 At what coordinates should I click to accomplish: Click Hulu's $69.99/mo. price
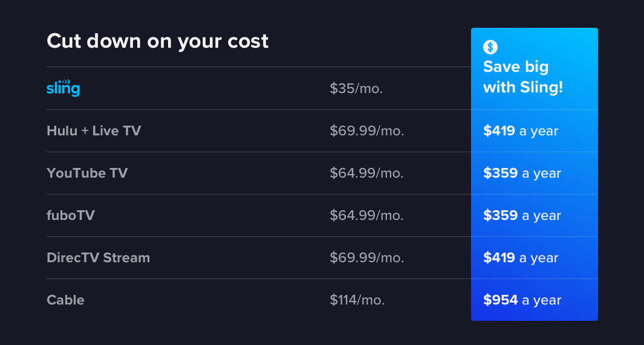pos(367,131)
